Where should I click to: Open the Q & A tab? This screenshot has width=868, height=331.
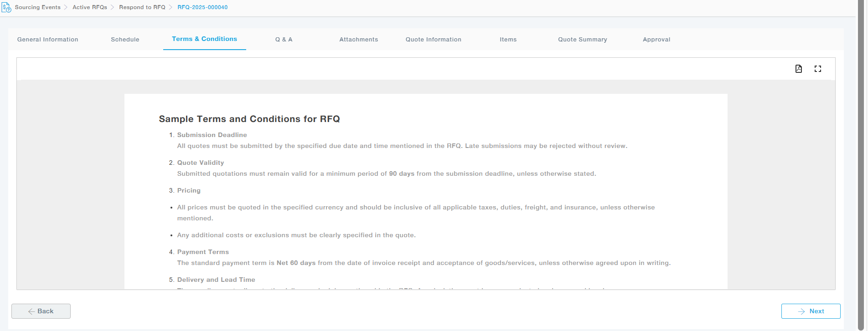[x=284, y=40]
